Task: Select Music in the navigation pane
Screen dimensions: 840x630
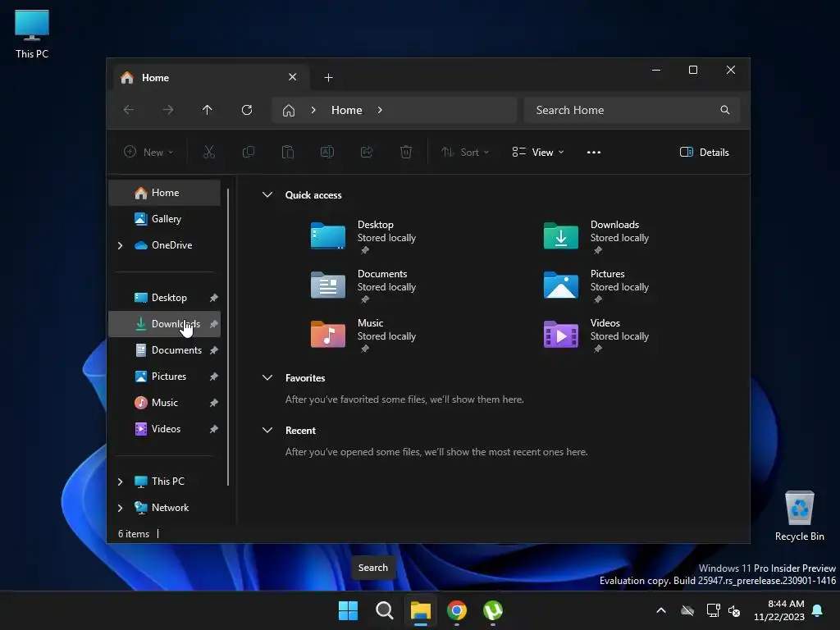Action: point(164,403)
